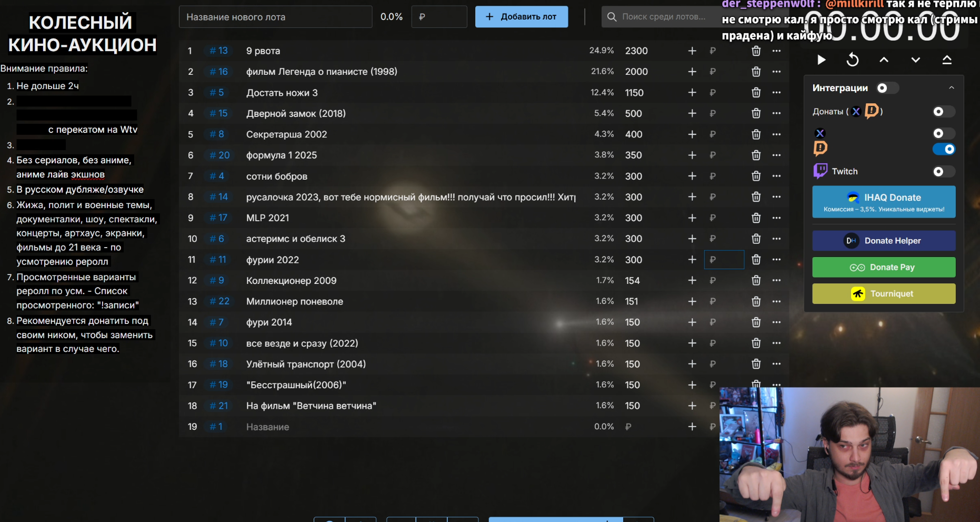Delete lot "фильм Легенда о пианисте (1998)"
The width and height of the screenshot is (980, 522).
coord(756,72)
